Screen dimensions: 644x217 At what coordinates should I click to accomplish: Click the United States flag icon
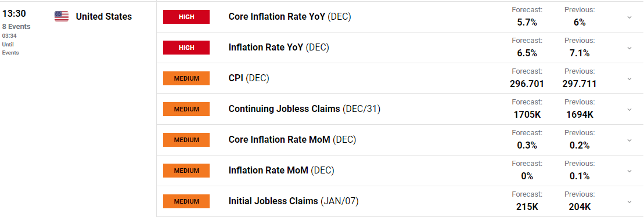click(62, 16)
